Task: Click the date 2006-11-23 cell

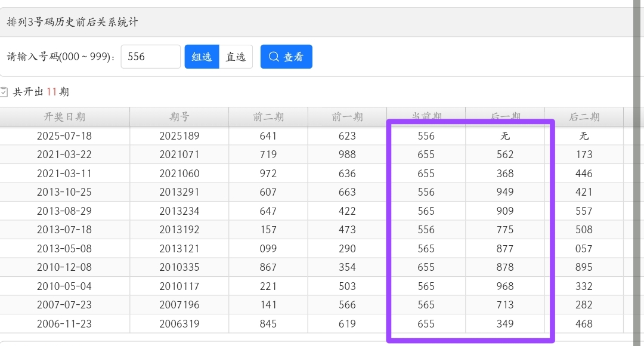Action: tap(64, 324)
